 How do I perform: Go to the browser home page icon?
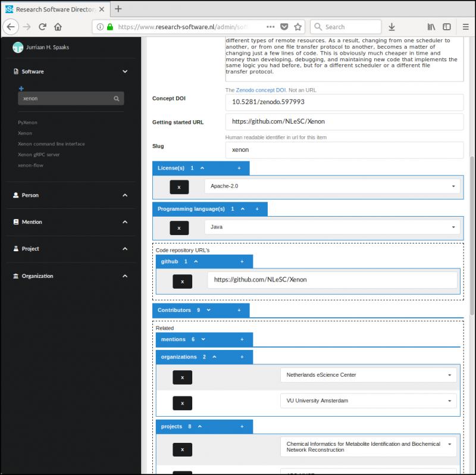tap(58, 27)
